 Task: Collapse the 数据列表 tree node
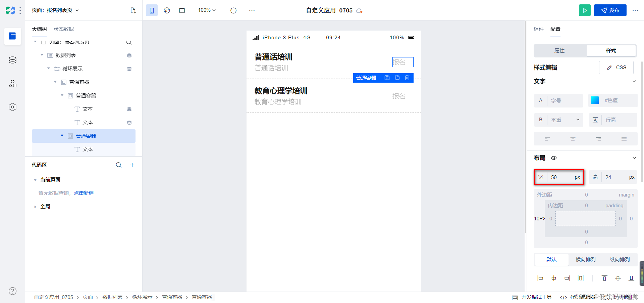(x=42, y=55)
